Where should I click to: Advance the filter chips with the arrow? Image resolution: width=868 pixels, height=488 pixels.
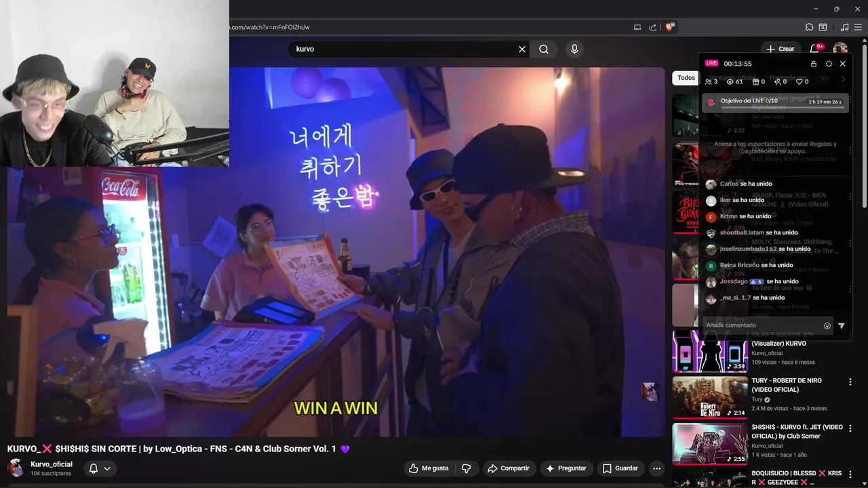[843, 79]
